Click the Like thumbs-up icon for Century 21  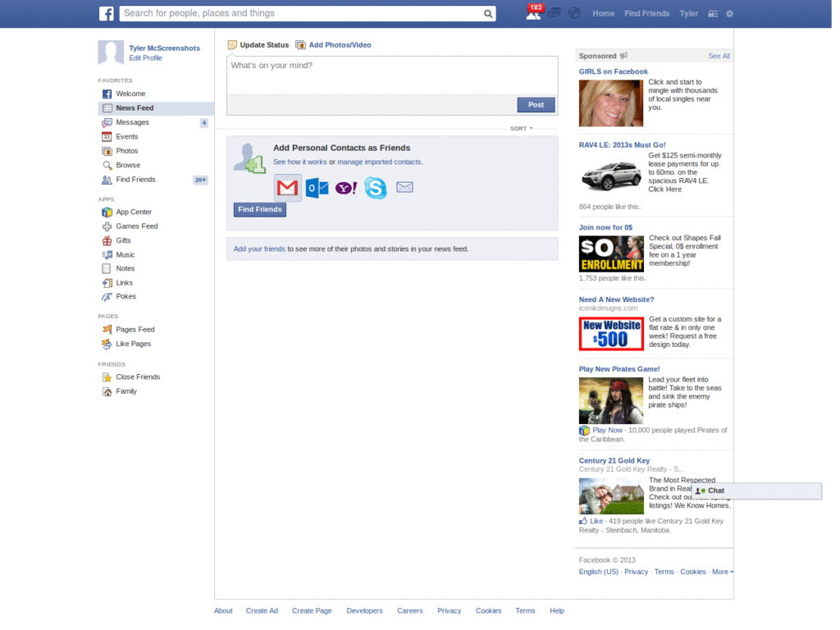point(583,521)
